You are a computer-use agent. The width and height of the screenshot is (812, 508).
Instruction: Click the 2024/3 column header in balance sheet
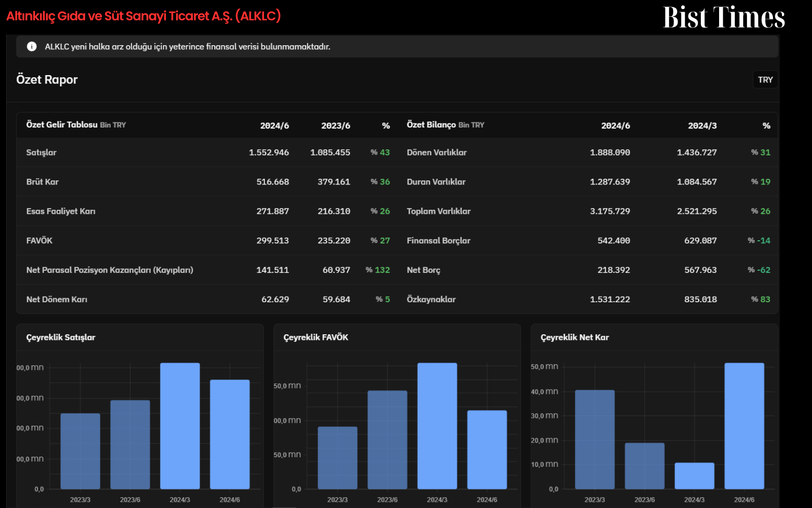tap(702, 125)
